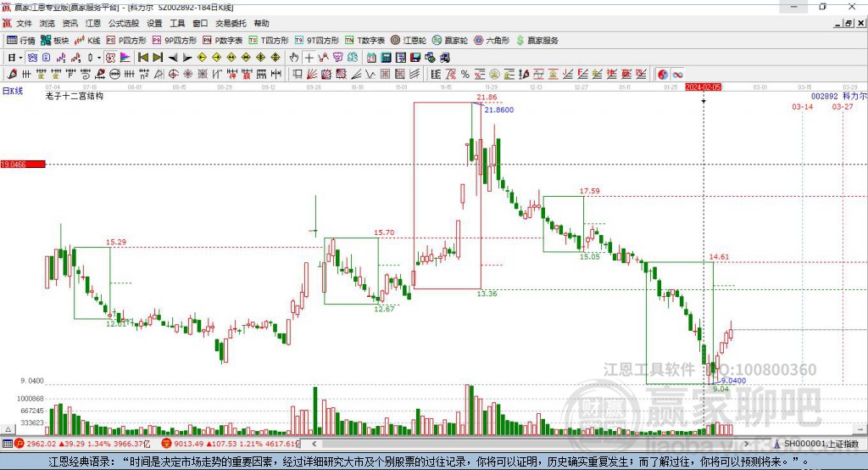Click the 日K线 chart label
The image size is (868, 470).
pos(13,91)
